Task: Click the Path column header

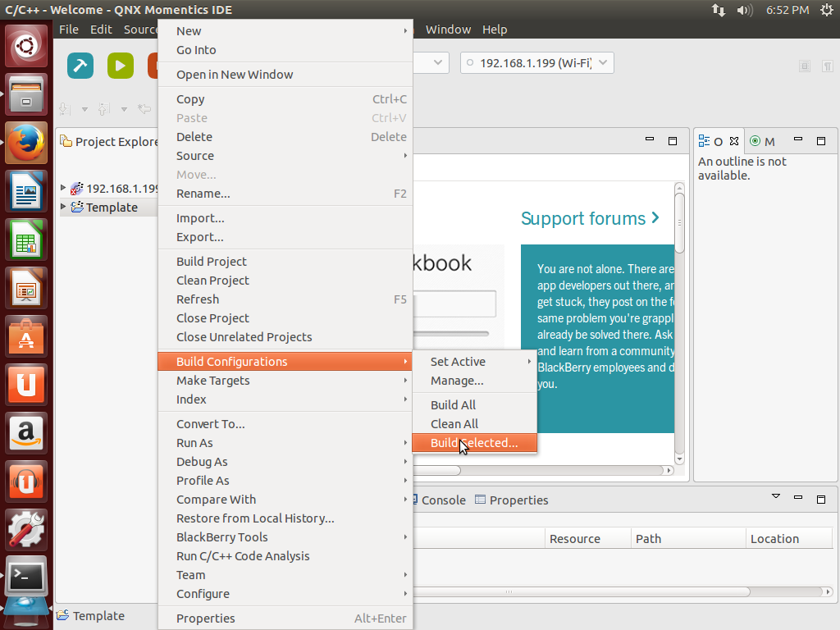Action: tap(688, 538)
